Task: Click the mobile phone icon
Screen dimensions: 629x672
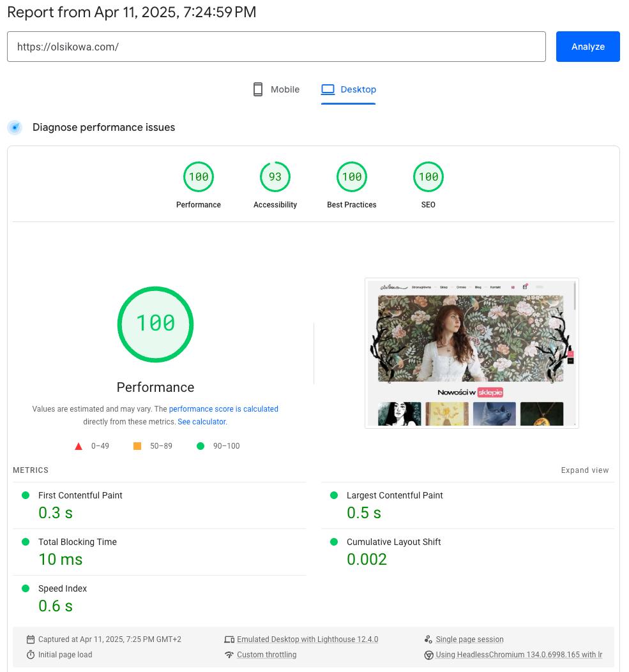Action: tap(258, 89)
